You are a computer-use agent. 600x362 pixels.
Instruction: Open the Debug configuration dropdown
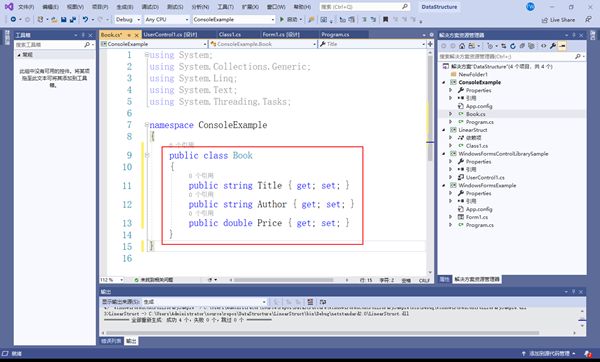click(128, 20)
